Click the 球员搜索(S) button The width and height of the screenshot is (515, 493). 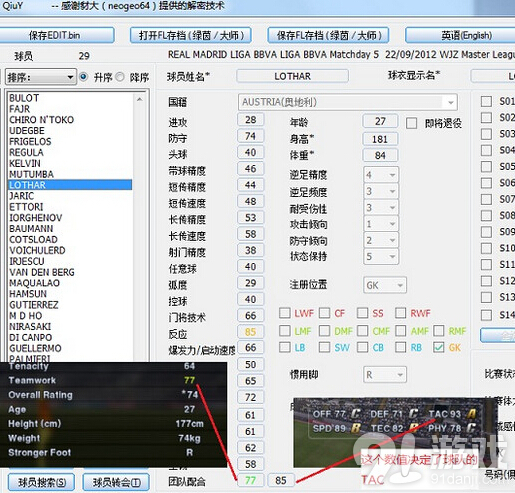[42, 482]
